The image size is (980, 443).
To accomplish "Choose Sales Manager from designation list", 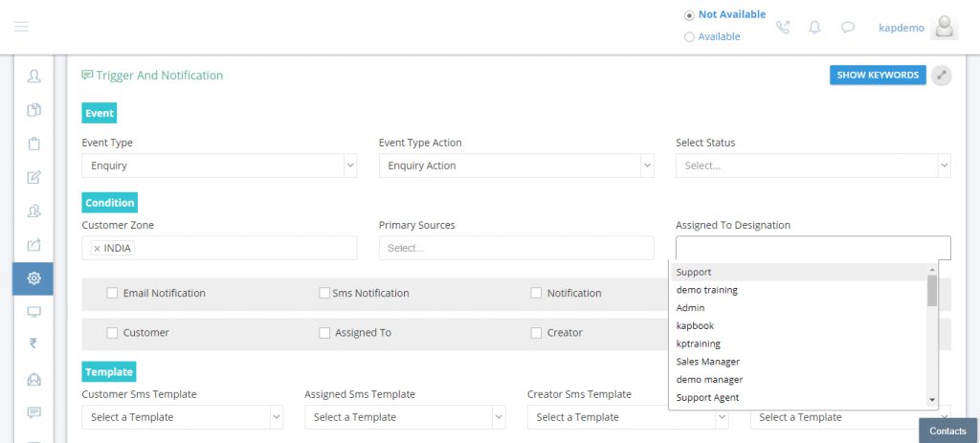I will click(707, 361).
